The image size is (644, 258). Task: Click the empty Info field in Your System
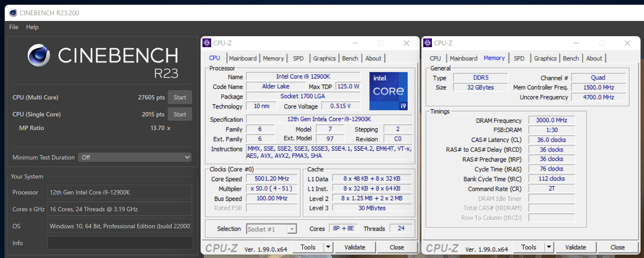[119, 243]
